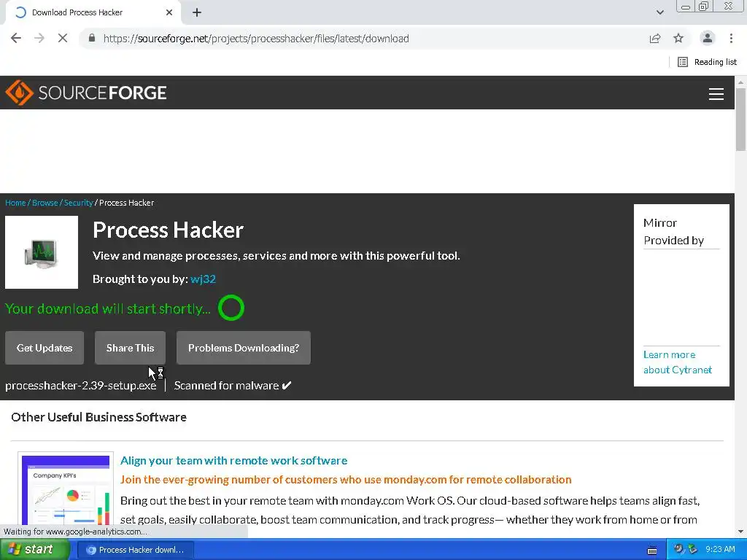The width and height of the screenshot is (747, 560).
Task: Open the user profile icon
Action: pos(708,38)
